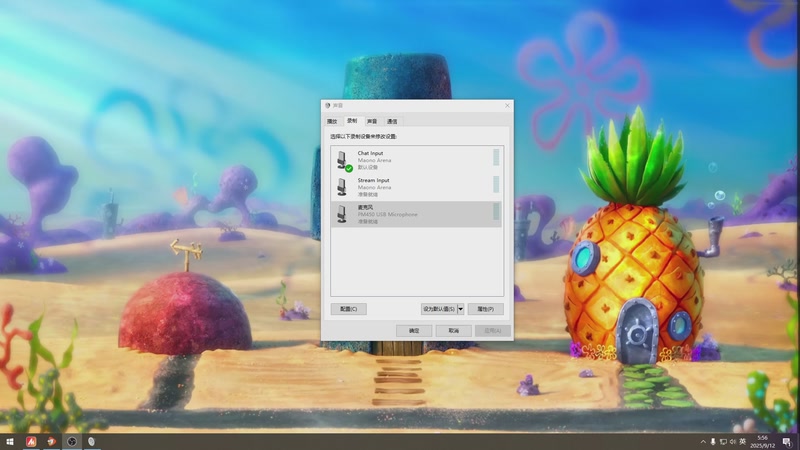Select the Chat Input microphone icon

point(343,160)
